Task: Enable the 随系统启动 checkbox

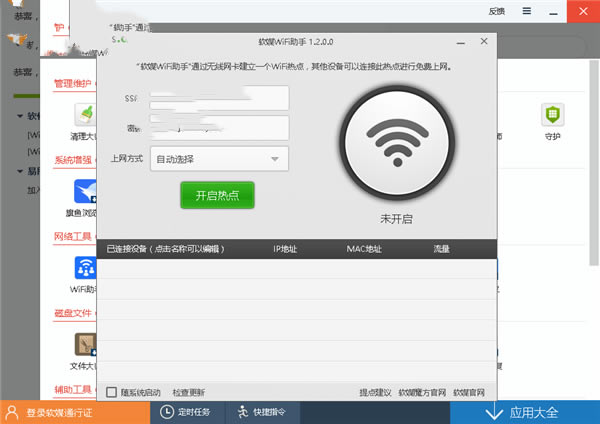Action: (x=111, y=392)
